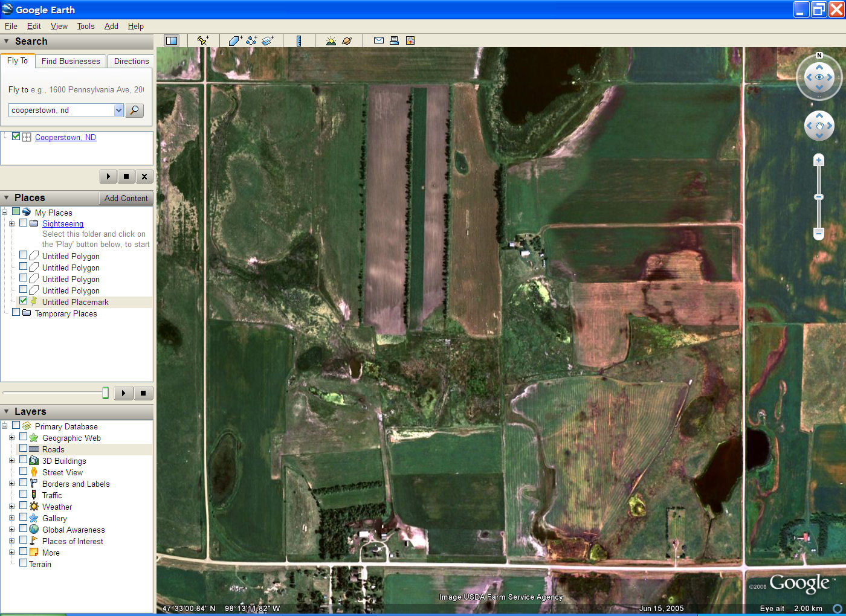Expand the 3D Buildings layer node
The image size is (846, 616).
(11, 460)
